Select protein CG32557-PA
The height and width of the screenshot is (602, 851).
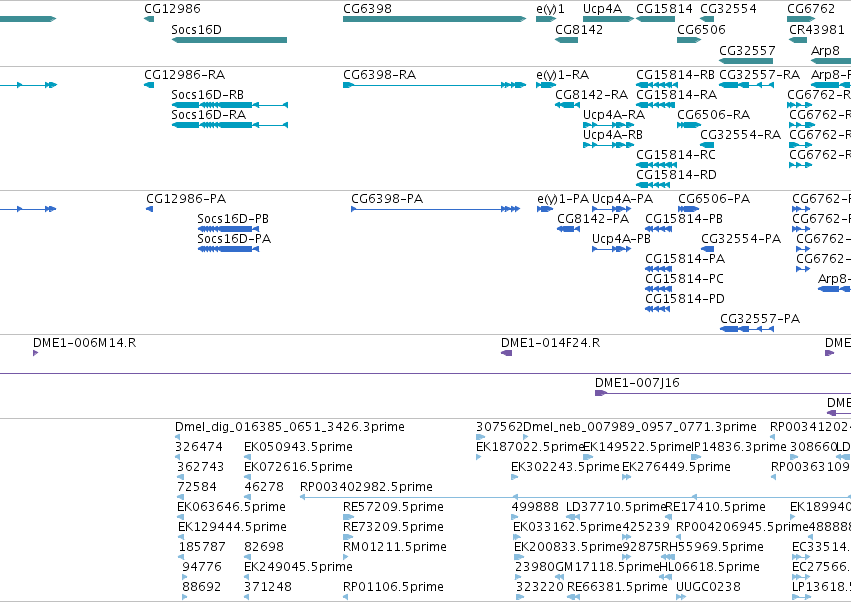coord(747,329)
